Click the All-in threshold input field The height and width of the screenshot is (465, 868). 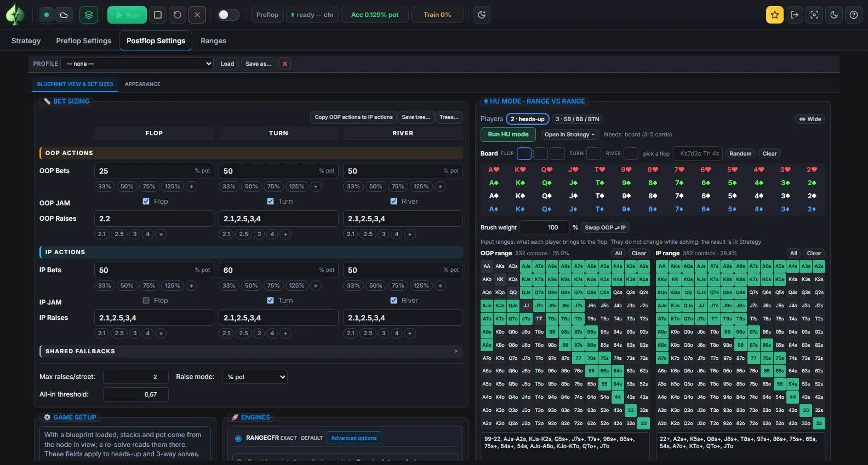pos(135,394)
